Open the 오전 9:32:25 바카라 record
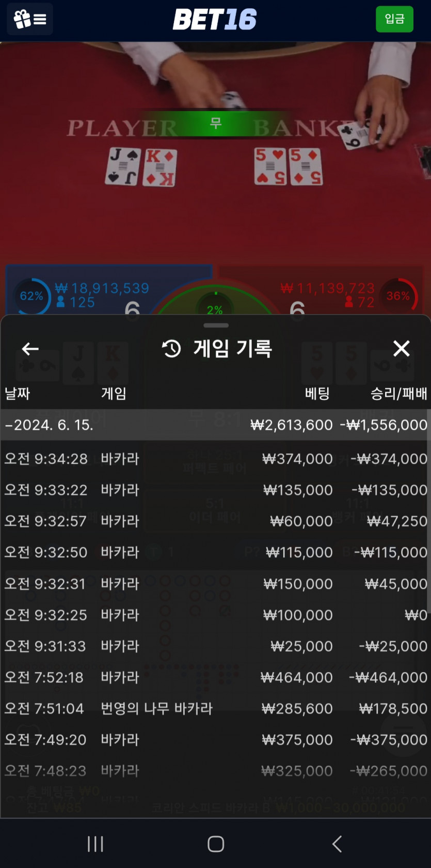Screen dimensions: 431x868 pyautogui.click(x=215, y=615)
